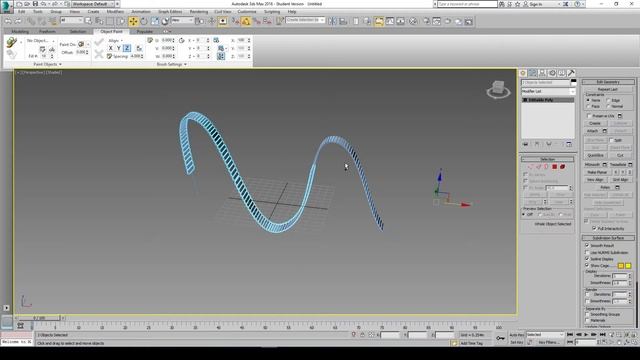Enable the Preserve UVs checkbox

[x=589, y=116]
